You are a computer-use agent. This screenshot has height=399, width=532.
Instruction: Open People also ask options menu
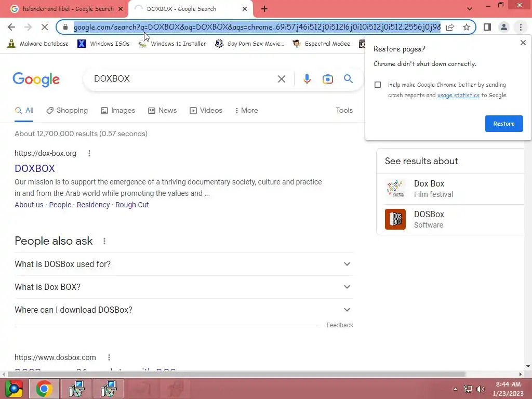tap(104, 241)
